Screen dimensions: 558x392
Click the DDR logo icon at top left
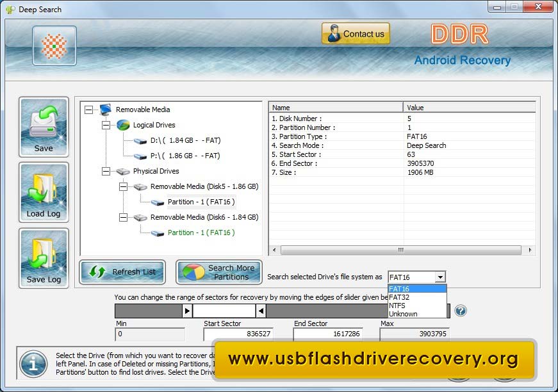(x=54, y=46)
